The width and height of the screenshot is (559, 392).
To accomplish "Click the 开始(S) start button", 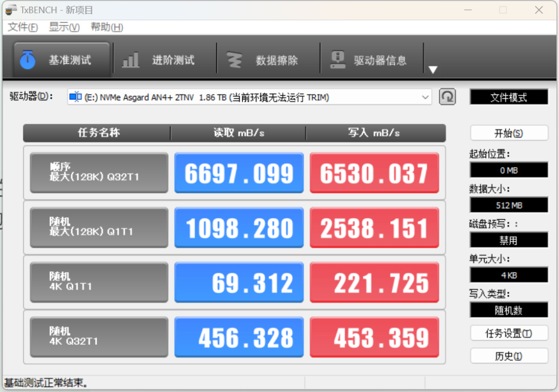I will pyautogui.click(x=509, y=133).
